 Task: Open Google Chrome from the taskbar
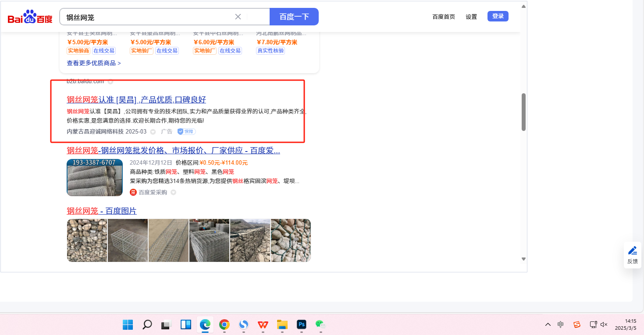click(x=224, y=324)
